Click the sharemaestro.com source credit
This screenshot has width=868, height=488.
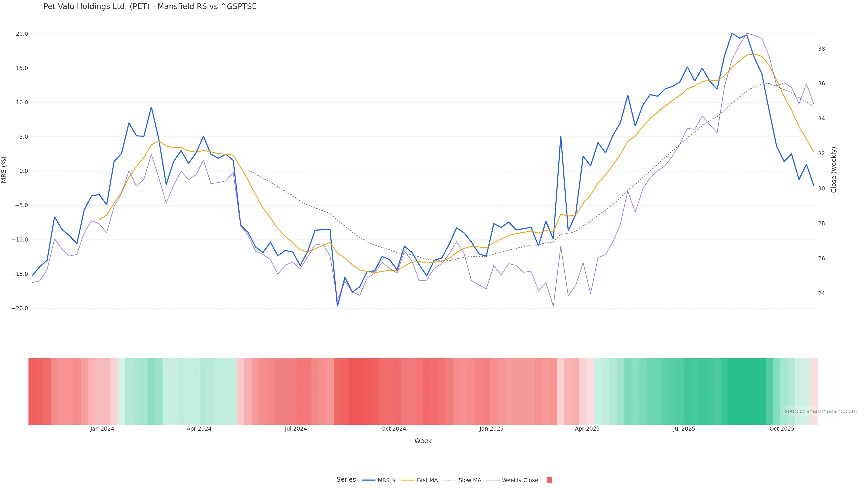point(821,411)
